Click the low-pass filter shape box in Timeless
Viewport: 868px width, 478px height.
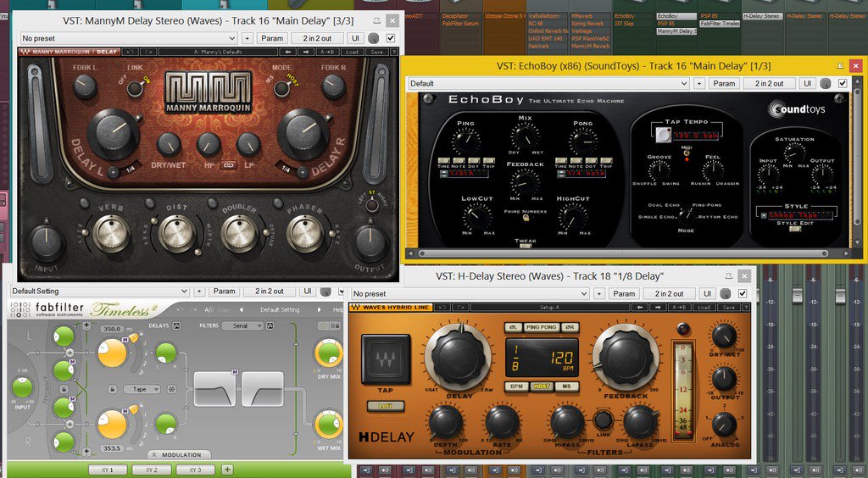click(x=214, y=390)
